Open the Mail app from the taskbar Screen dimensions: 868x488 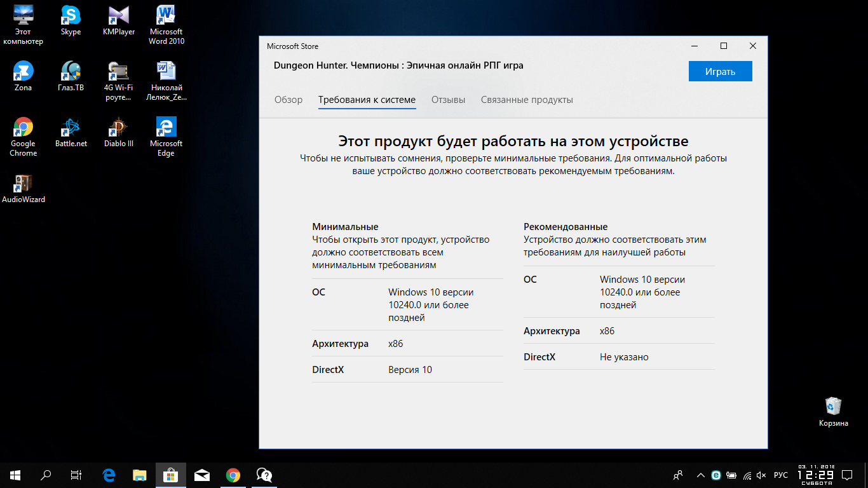pos(202,475)
